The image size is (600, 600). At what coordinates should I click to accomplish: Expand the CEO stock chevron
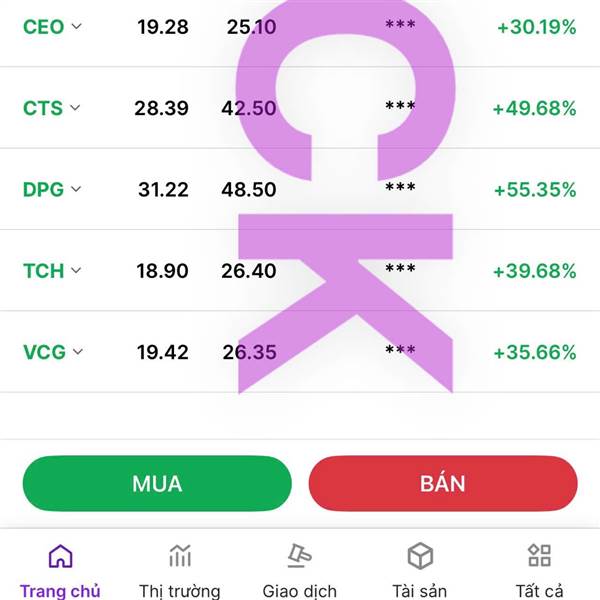pyautogui.click(x=77, y=26)
